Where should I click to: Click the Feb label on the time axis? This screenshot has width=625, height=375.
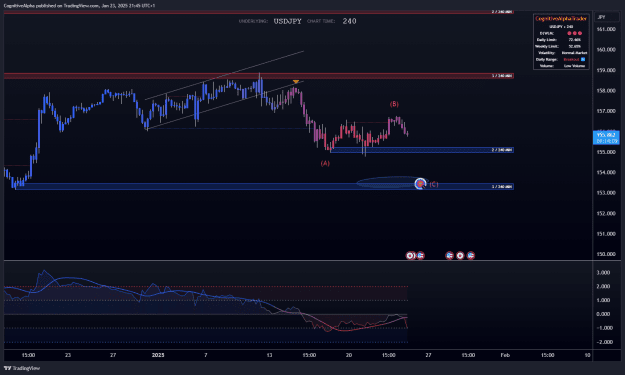pyautogui.click(x=505, y=355)
